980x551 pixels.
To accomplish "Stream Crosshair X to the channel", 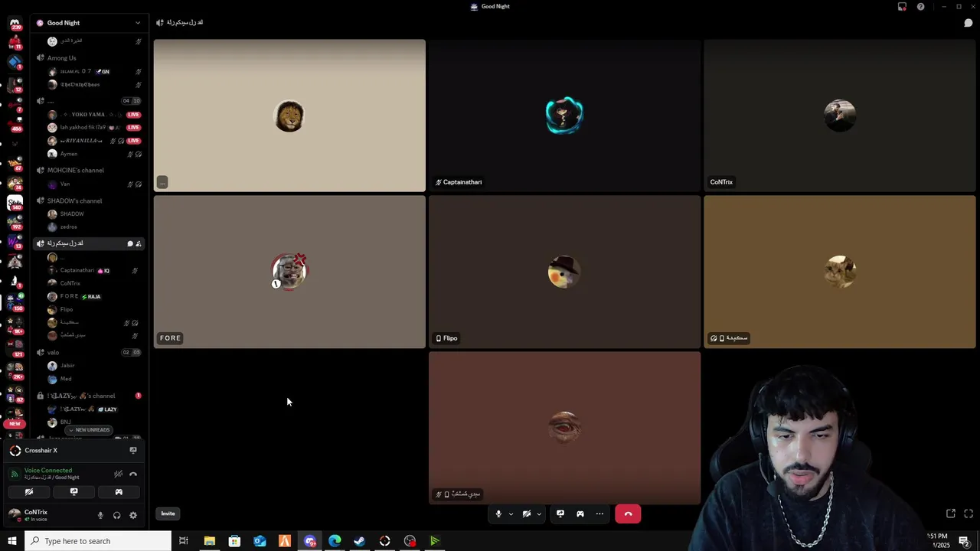I will pyautogui.click(x=133, y=451).
